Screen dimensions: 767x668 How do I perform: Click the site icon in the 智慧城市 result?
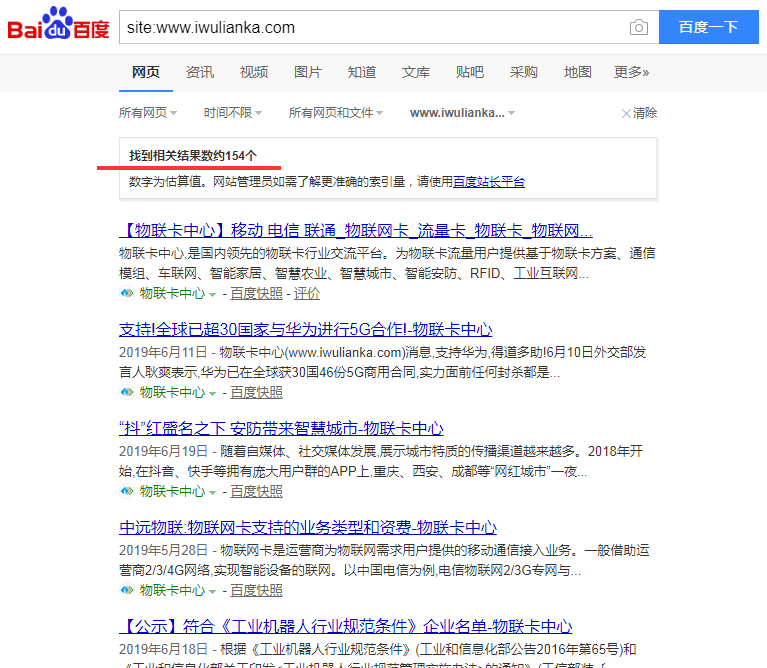(127, 491)
